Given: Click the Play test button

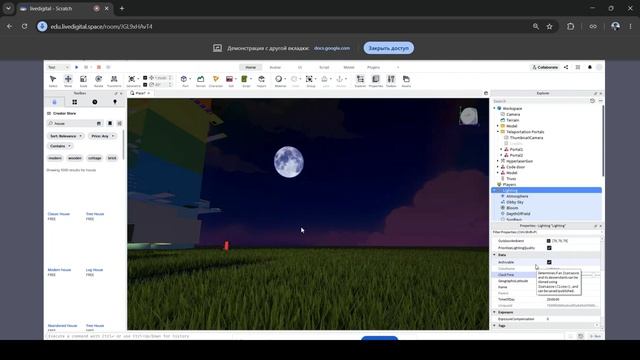Looking at the screenshot, I should (76, 67).
